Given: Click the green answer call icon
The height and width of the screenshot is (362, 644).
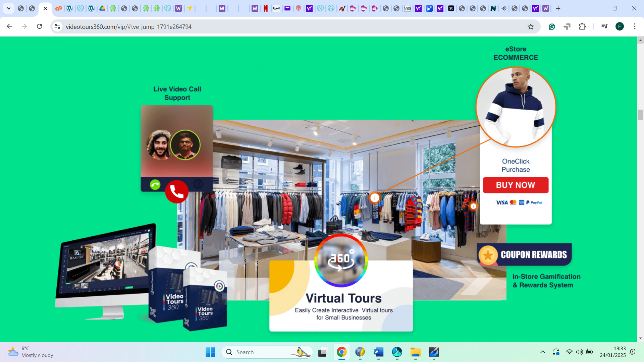Looking at the screenshot, I should [155, 185].
